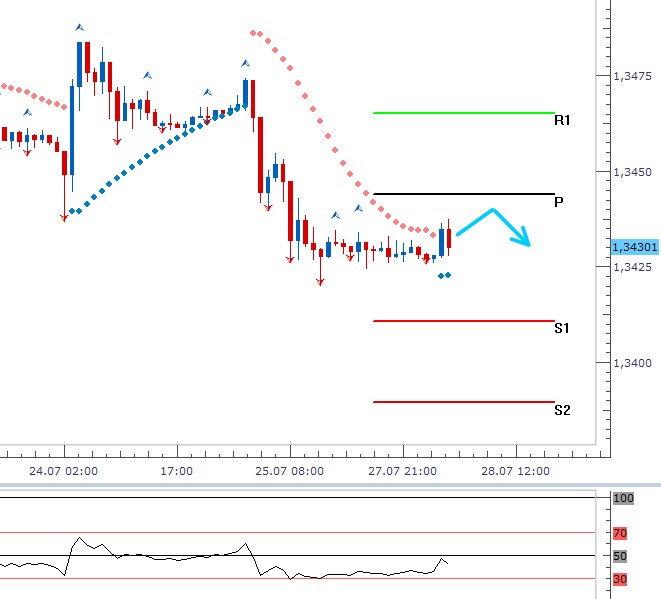Click the 17:00 time axis label
The image size is (661, 599).
point(176,471)
